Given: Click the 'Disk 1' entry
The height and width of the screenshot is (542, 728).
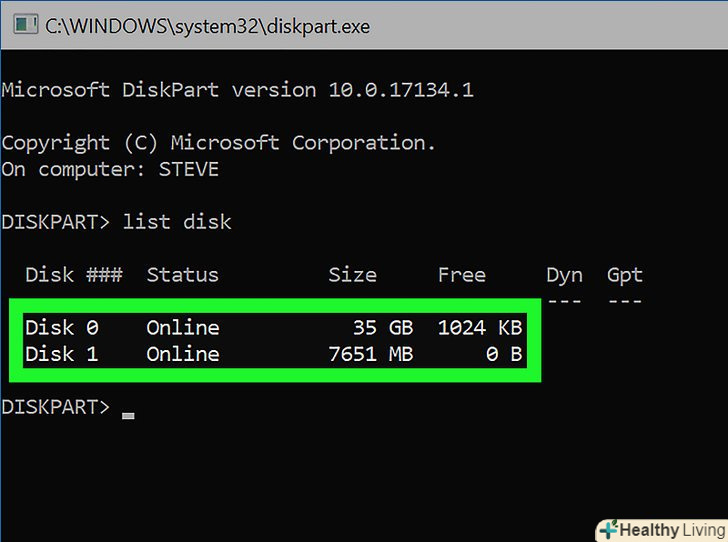Looking at the screenshot, I should click(x=62, y=354).
